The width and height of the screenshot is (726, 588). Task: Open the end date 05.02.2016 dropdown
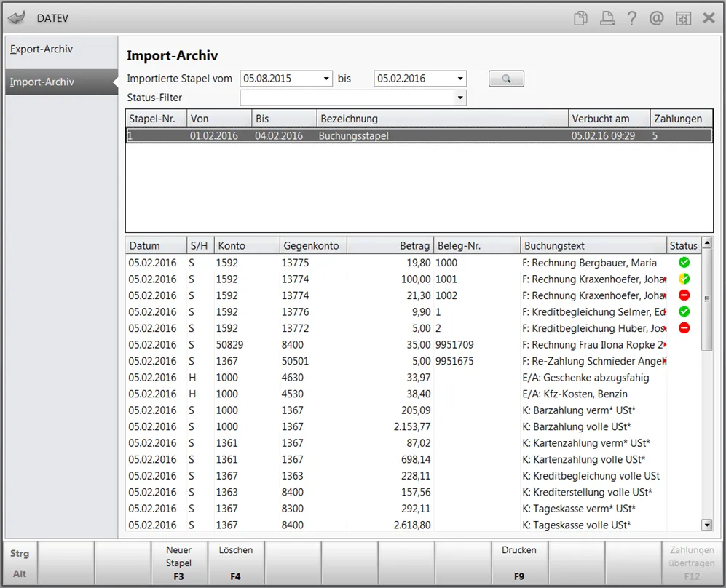tap(460, 79)
